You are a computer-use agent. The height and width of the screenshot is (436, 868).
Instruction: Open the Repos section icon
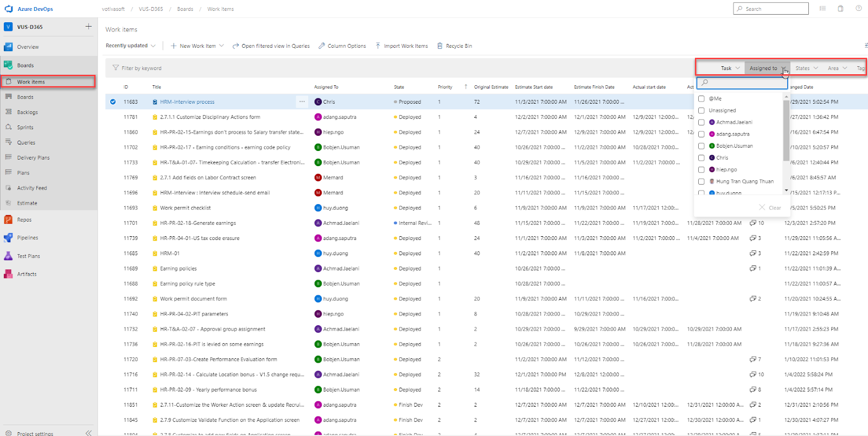[8, 220]
